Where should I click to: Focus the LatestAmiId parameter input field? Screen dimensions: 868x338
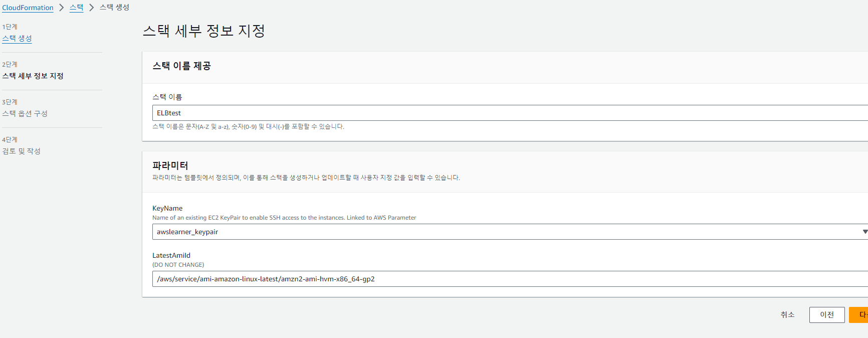510,279
